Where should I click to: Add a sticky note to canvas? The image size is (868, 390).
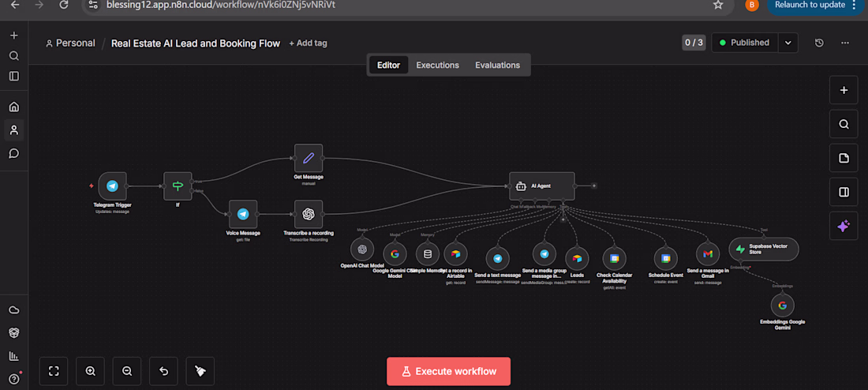point(844,159)
